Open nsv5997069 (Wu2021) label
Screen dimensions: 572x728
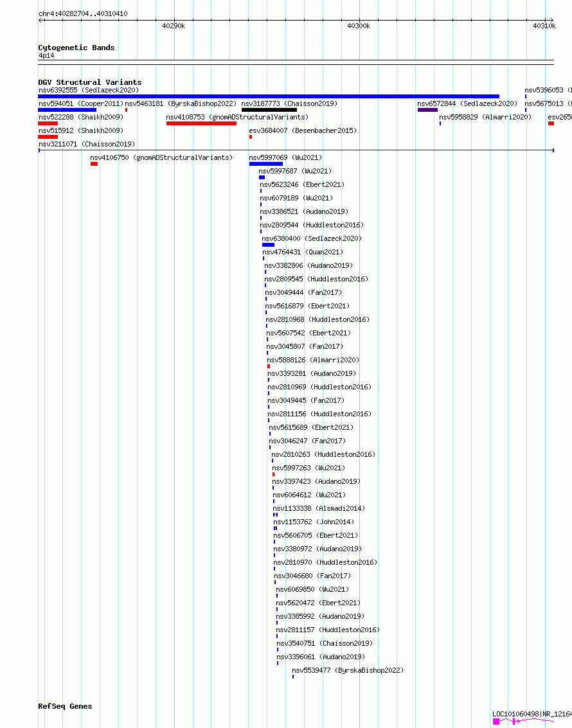click(x=285, y=157)
